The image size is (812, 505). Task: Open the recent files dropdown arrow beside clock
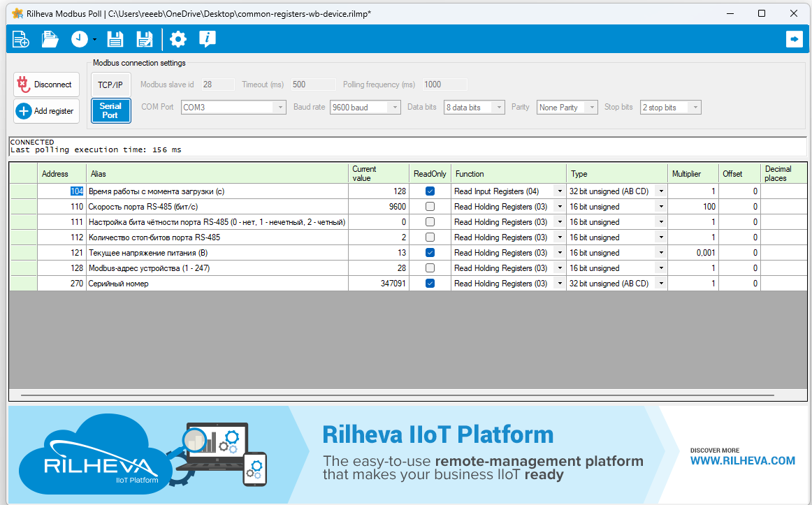(94, 41)
